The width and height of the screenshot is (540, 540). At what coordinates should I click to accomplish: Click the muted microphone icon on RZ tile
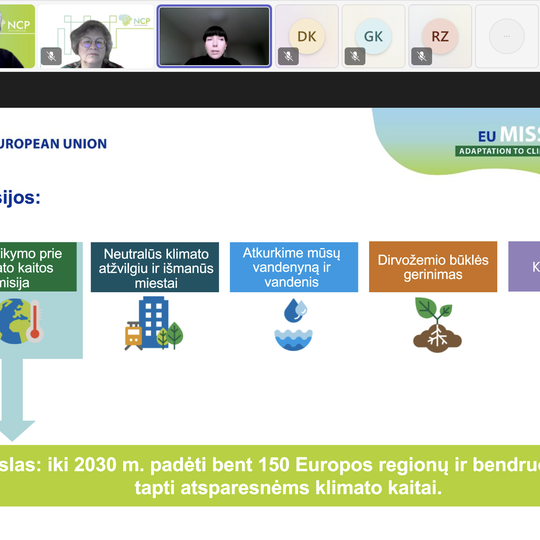(x=422, y=56)
